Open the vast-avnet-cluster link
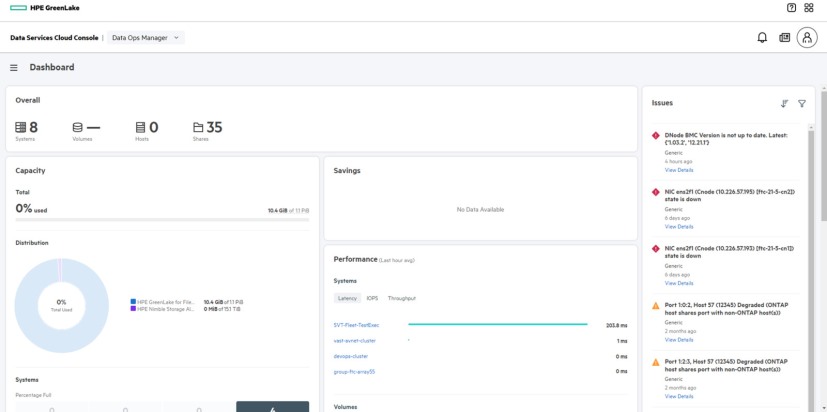 tap(355, 341)
